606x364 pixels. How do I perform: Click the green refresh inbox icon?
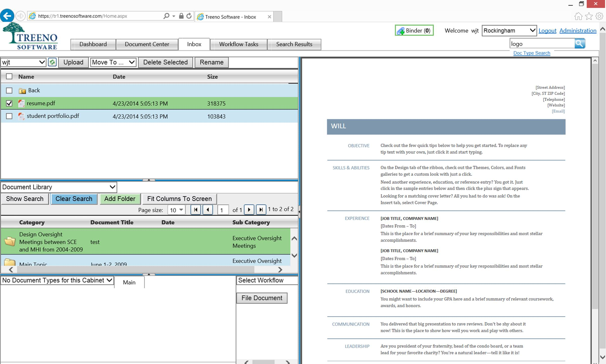52,62
